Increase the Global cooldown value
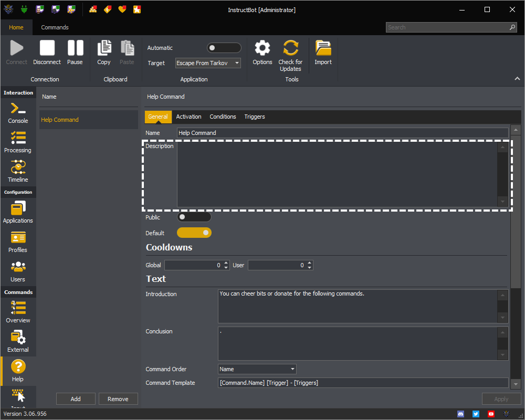Image resolution: width=525 pixels, height=420 pixels. pyautogui.click(x=226, y=263)
